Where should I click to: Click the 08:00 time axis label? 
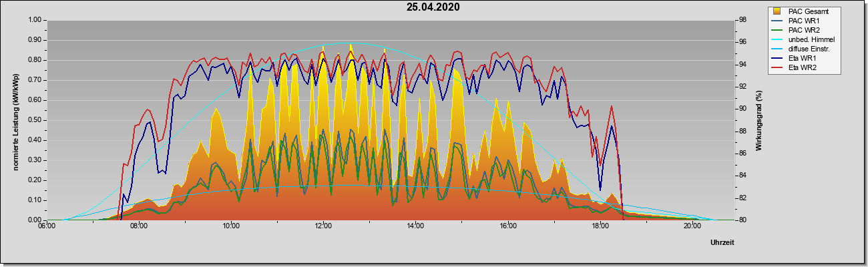(139, 226)
